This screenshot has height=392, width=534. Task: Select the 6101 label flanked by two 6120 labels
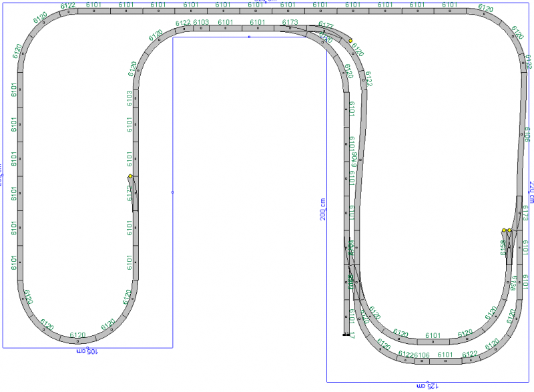click(x=433, y=335)
